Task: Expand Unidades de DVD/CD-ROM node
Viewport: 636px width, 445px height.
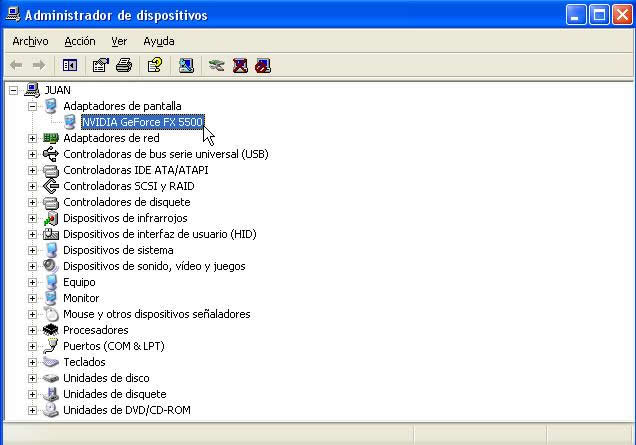Action: [32, 410]
